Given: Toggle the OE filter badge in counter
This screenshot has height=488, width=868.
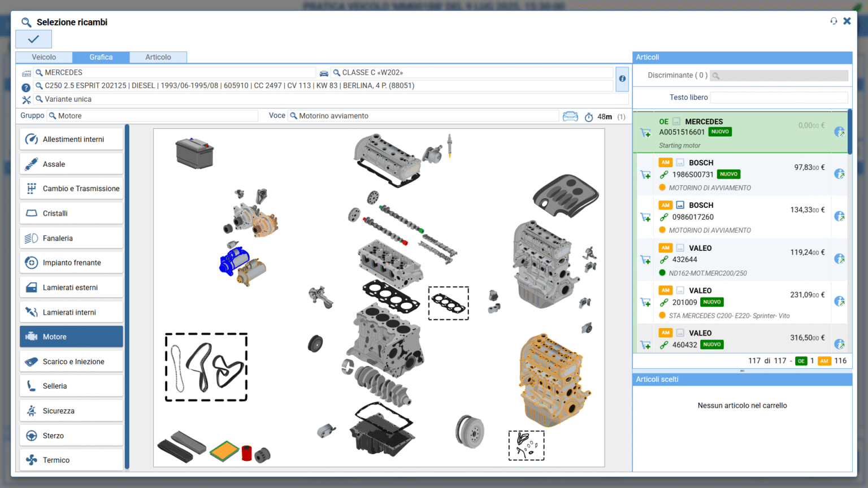Looking at the screenshot, I should click(x=801, y=361).
